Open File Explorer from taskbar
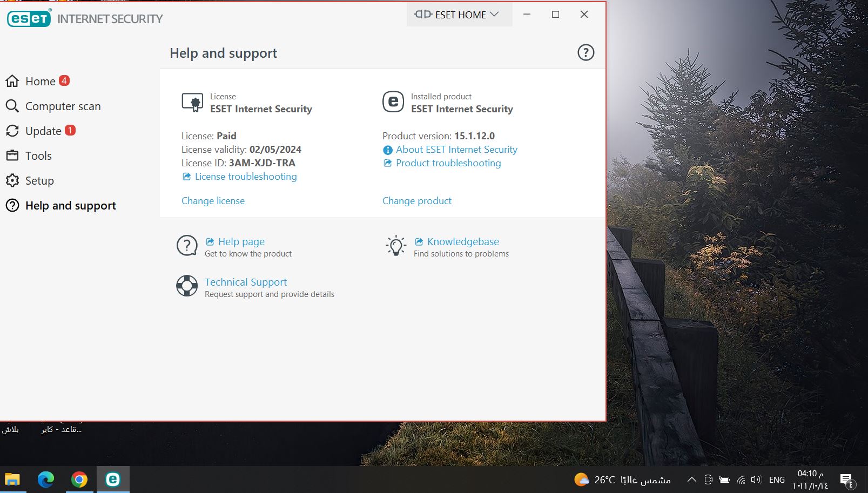This screenshot has width=868, height=493. pyautogui.click(x=12, y=480)
